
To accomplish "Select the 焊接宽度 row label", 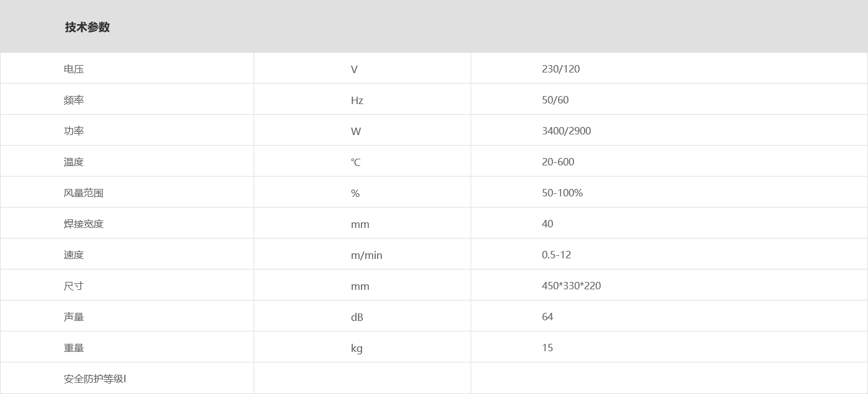I will click(x=84, y=224).
